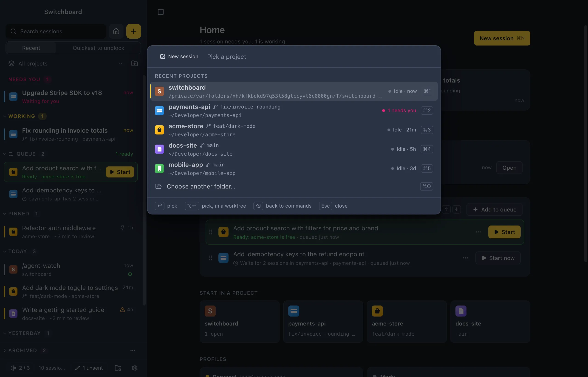Click the yellow plus new-session button
This screenshot has width=588, height=377.
point(133,31)
